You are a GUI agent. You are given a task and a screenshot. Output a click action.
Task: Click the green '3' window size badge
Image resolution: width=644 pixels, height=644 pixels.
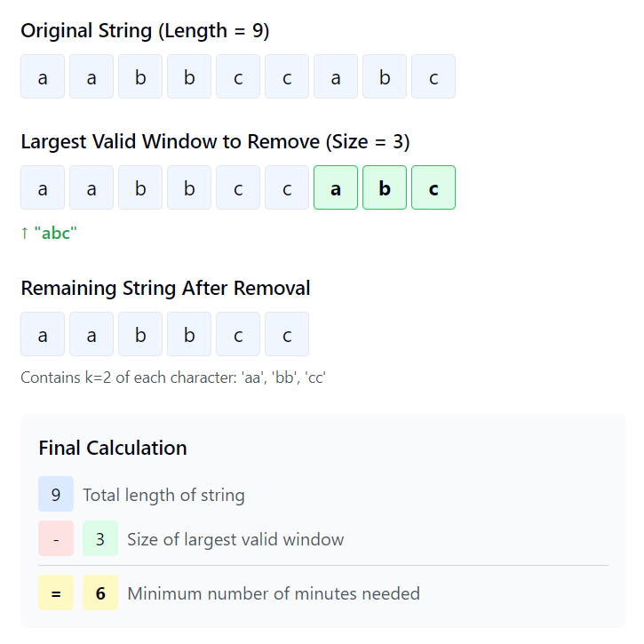pos(100,539)
